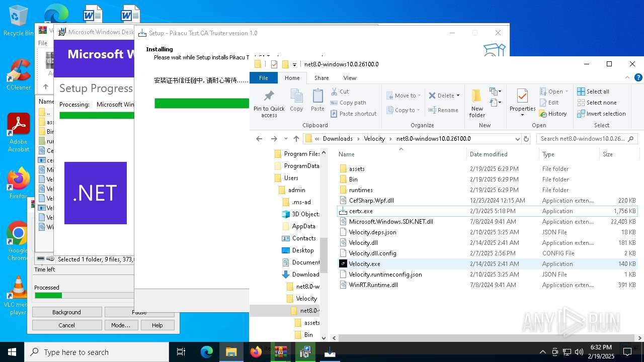
Task: Click Paste shortcut in ribbon
Action: pos(353,114)
